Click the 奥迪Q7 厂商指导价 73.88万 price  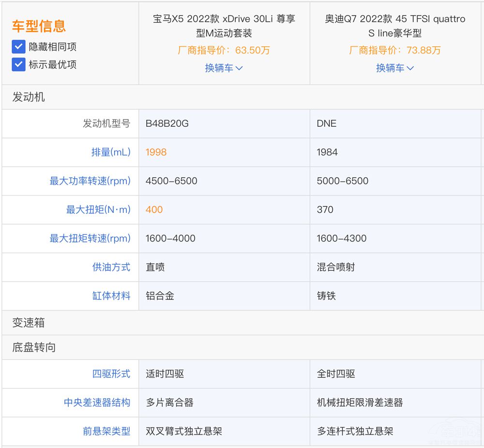pyautogui.click(x=395, y=50)
